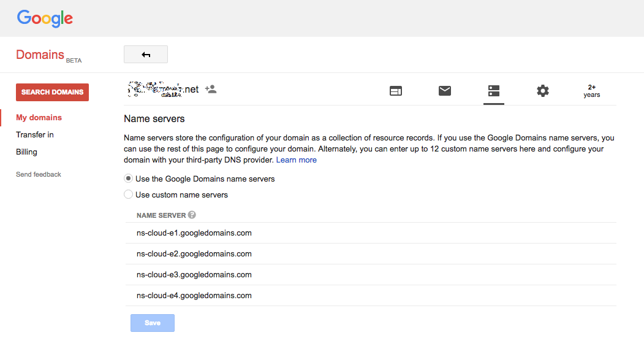
Task: Click the Save button
Action: pyautogui.click(x=153, y=323)
